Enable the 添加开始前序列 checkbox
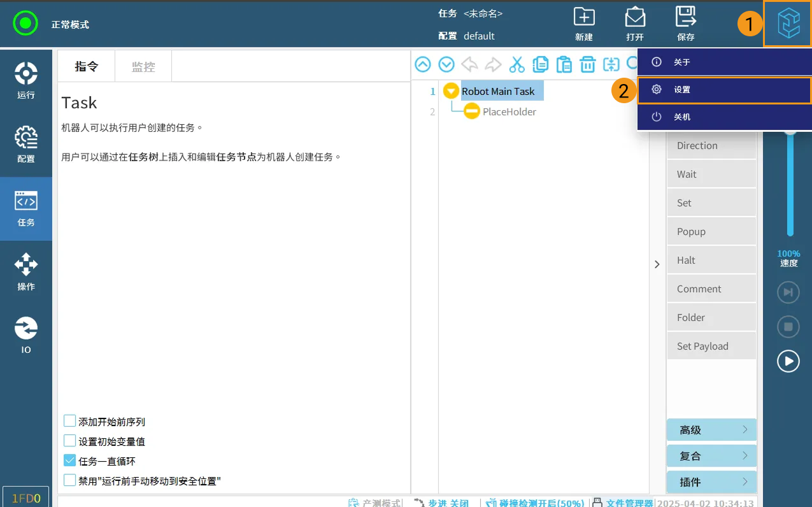This screenshot has width=812, height=507. (x=69, y=421)
